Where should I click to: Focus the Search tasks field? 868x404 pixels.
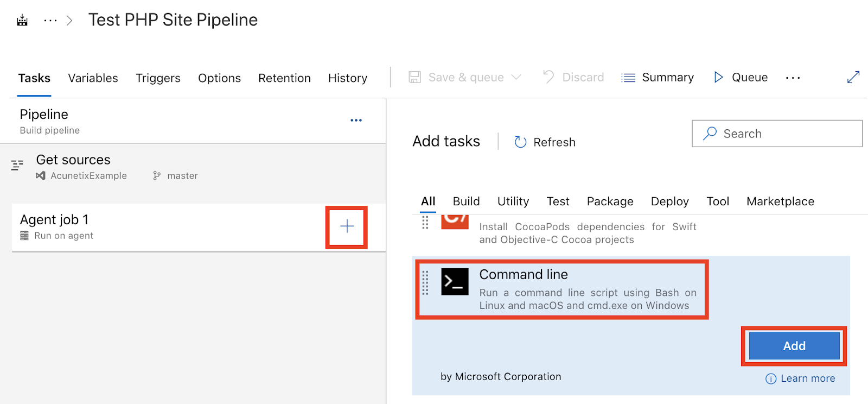777,134
